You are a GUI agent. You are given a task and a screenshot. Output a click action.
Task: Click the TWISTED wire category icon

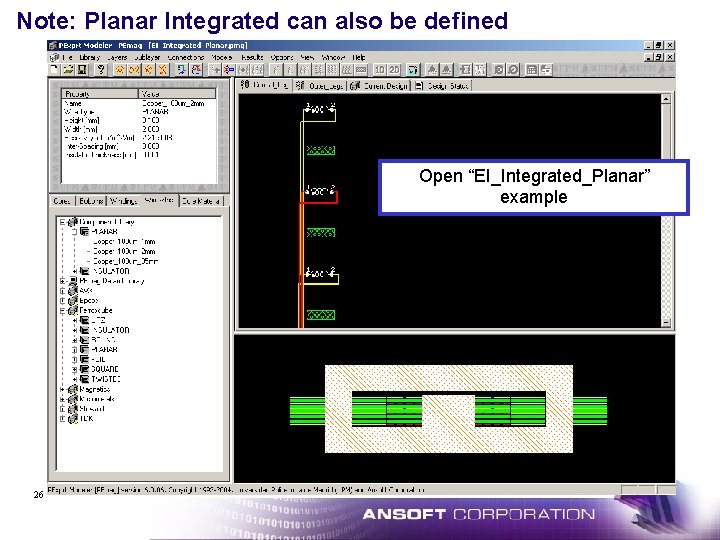coord(84,379)
